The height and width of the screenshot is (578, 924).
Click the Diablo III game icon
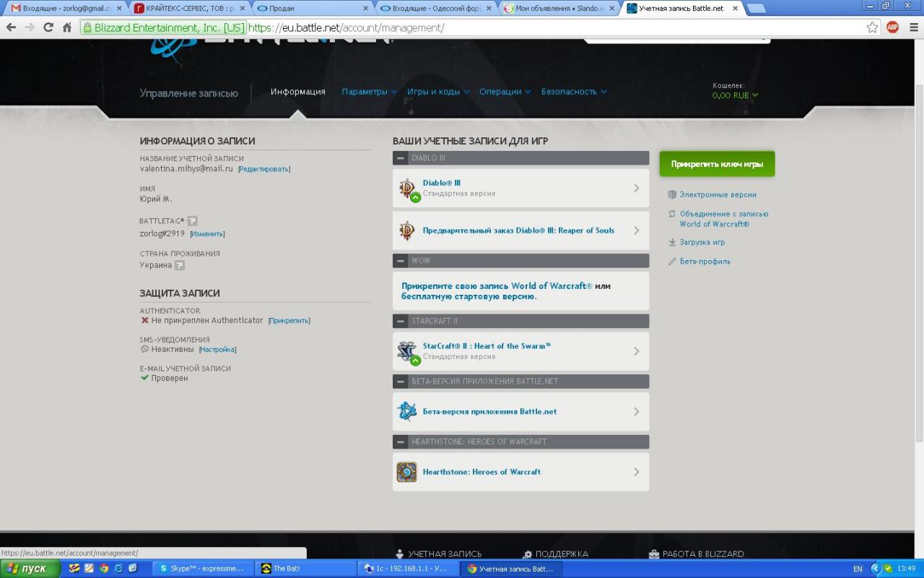click(407, 189)
